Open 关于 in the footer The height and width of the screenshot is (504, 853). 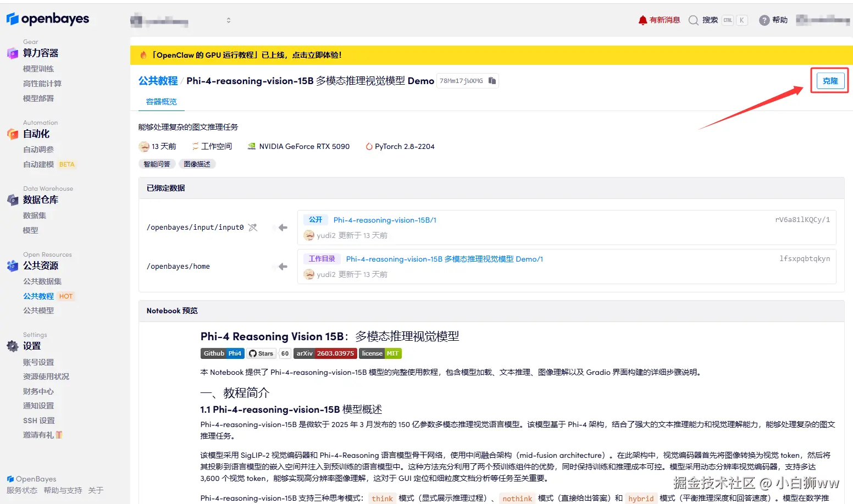click(96, 490)
